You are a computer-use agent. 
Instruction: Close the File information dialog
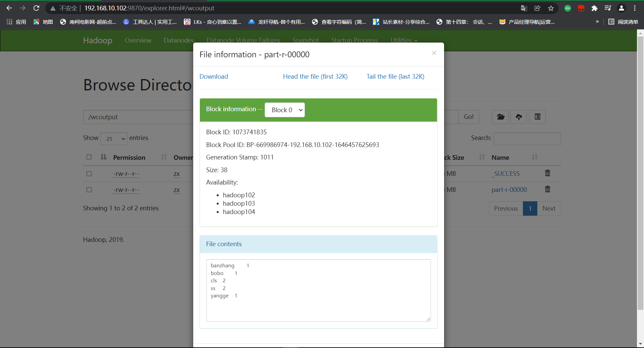point(434,53)
